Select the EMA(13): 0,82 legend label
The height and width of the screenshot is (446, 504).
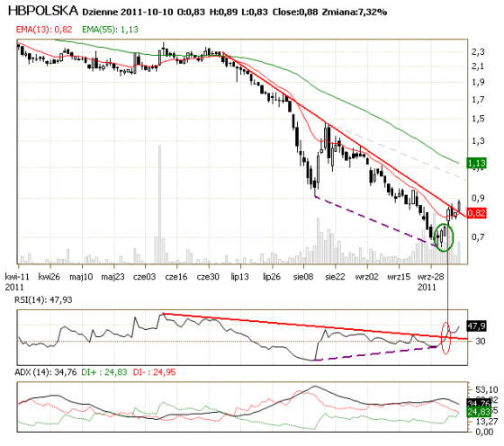44,30
